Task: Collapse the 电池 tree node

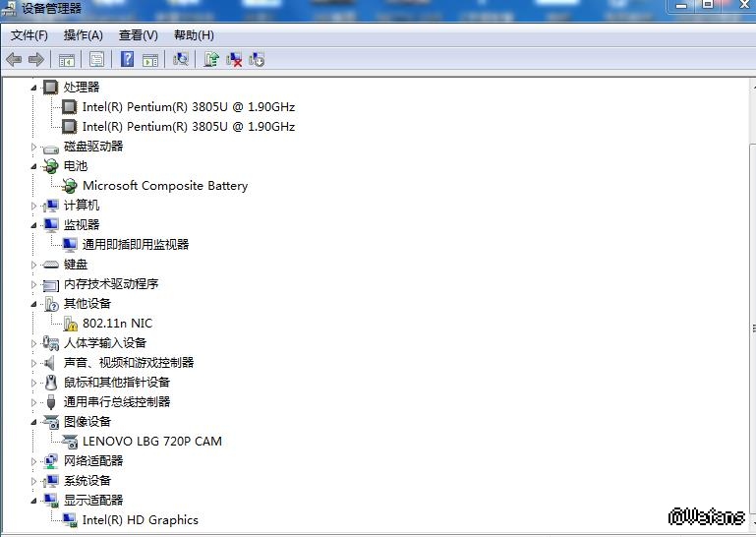Action: click(x=33, y=166)
